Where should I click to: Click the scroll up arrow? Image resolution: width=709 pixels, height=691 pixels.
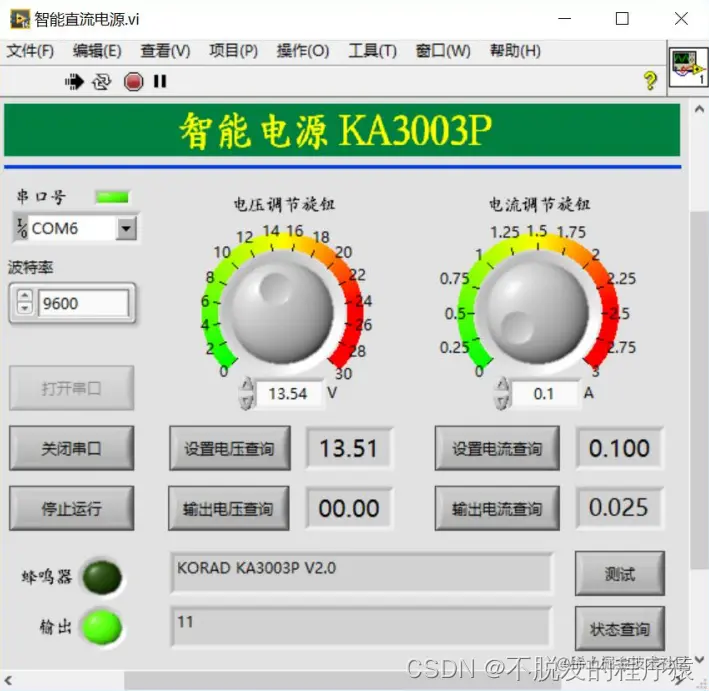click(699, 109)
